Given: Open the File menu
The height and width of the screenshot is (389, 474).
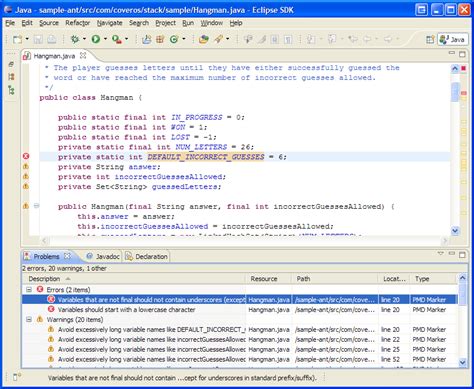Looking at the screenshot, I should (x=10, y=23).
